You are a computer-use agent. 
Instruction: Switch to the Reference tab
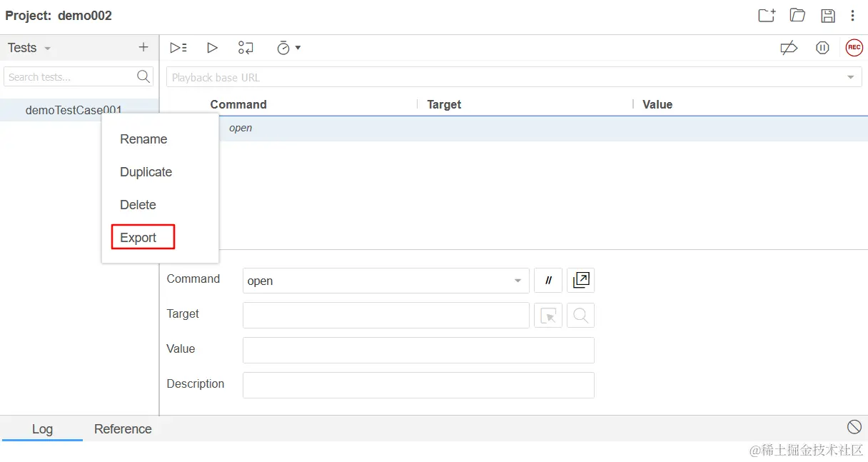pyautogui.click(x=123, y=428)
